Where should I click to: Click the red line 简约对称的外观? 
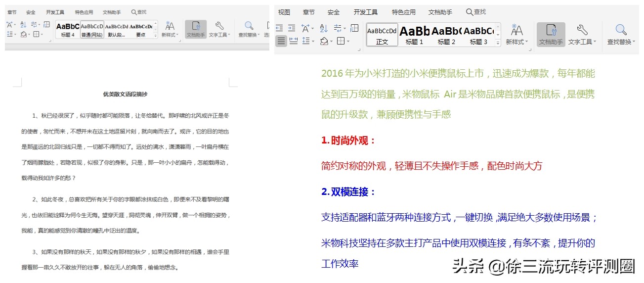[432, 166]
